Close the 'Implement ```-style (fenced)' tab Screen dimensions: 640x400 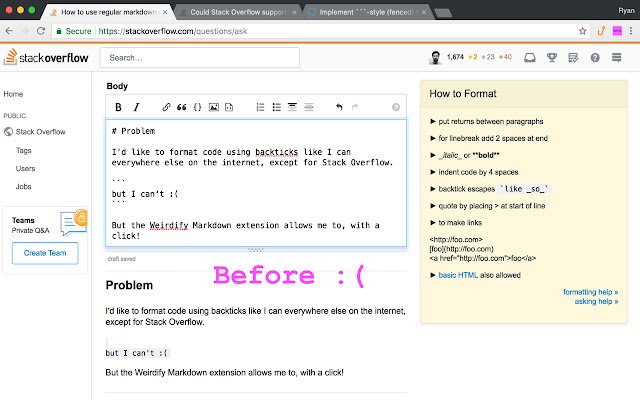pos(424,12)
